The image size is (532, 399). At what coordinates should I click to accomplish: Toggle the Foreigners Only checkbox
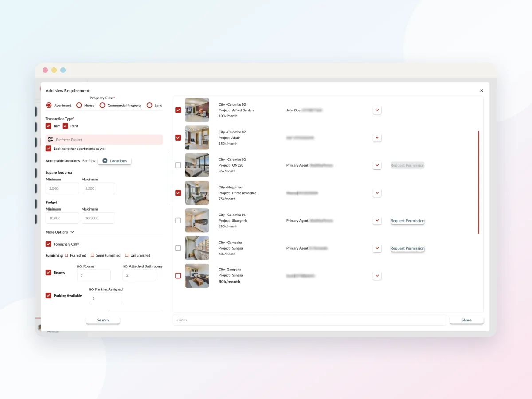tap(49, 244)
